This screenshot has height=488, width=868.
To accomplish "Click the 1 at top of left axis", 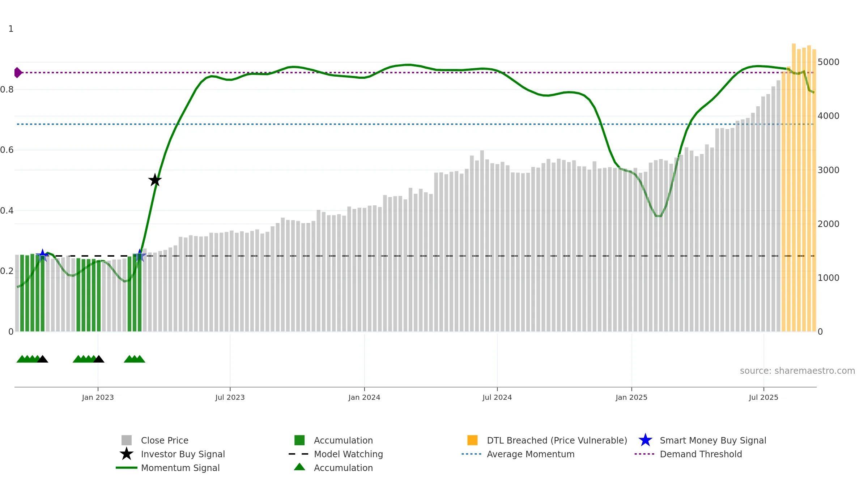I will pos(11,29).
